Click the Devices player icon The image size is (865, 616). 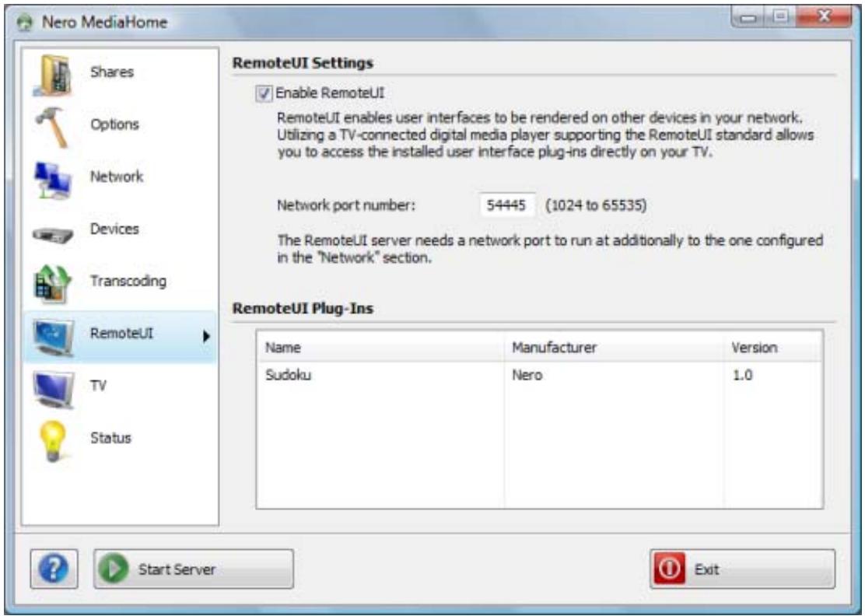[x=53, y=234]
